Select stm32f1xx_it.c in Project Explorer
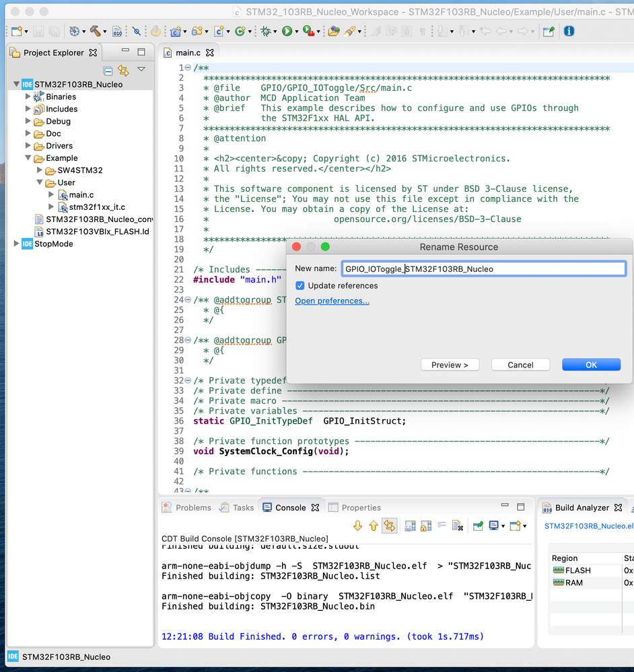The height and width of the screenshot is (672, 634). (x=98, y=207)
